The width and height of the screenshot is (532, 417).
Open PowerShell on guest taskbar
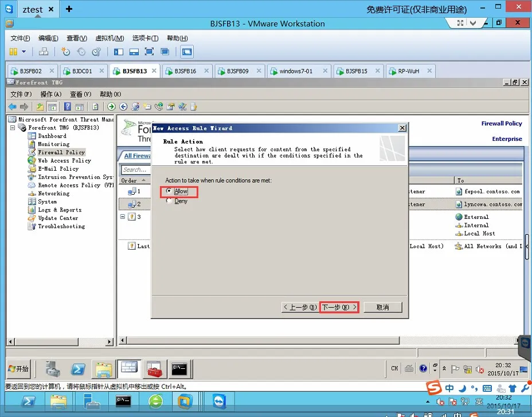coord(78,369)
